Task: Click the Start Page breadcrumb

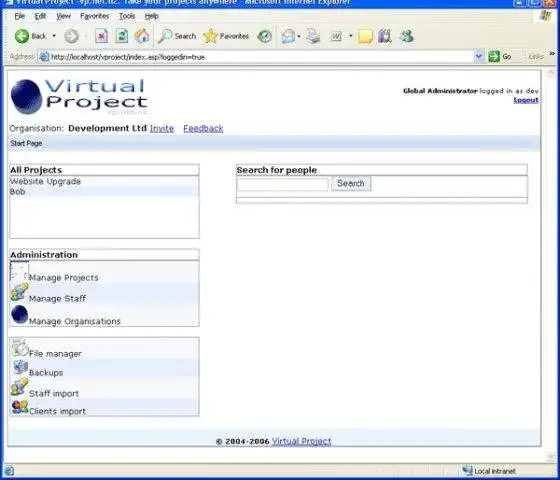Action: coord(26,144)
